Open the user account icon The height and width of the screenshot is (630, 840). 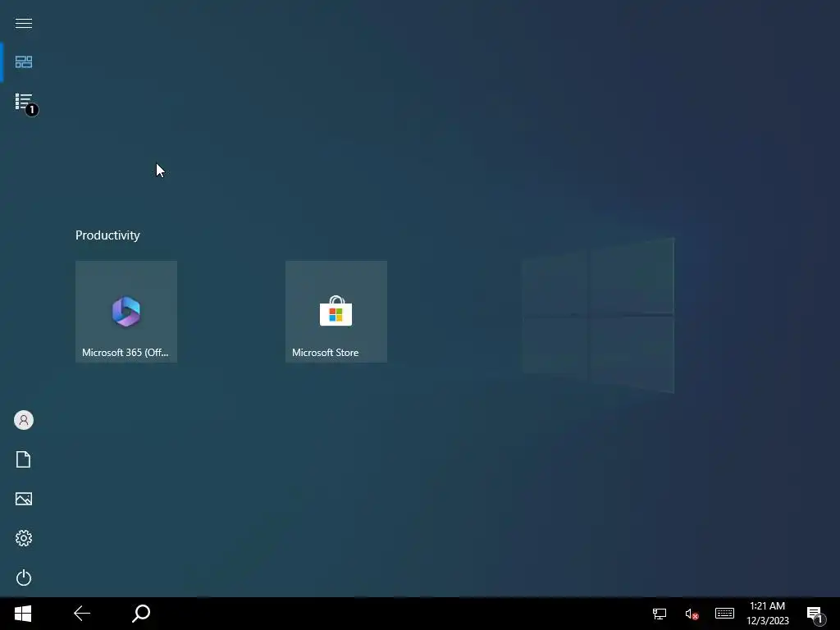pos(24,420)
